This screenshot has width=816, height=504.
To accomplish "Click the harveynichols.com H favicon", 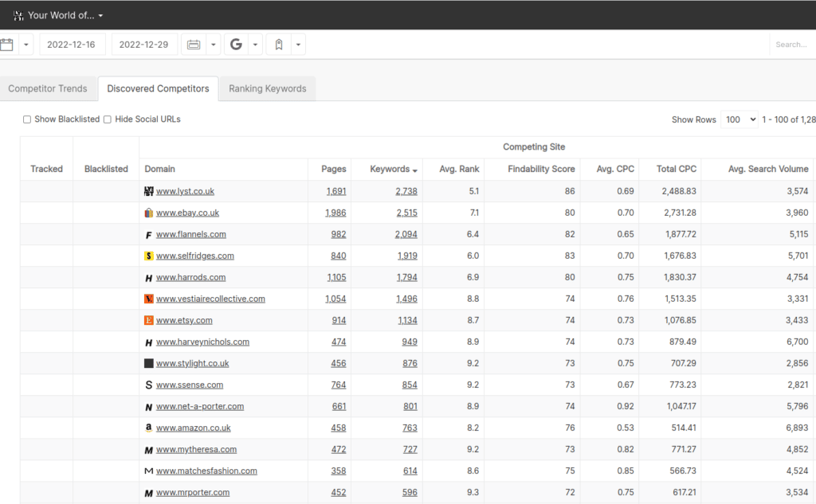I will (x=149, y=342).
